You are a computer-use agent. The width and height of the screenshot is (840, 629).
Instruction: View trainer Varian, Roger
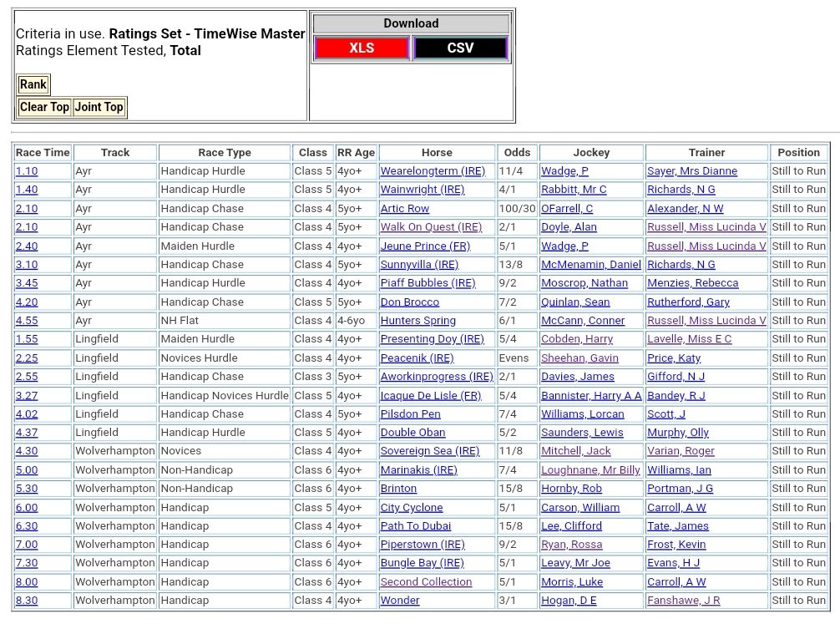click(x=681, y=451)
